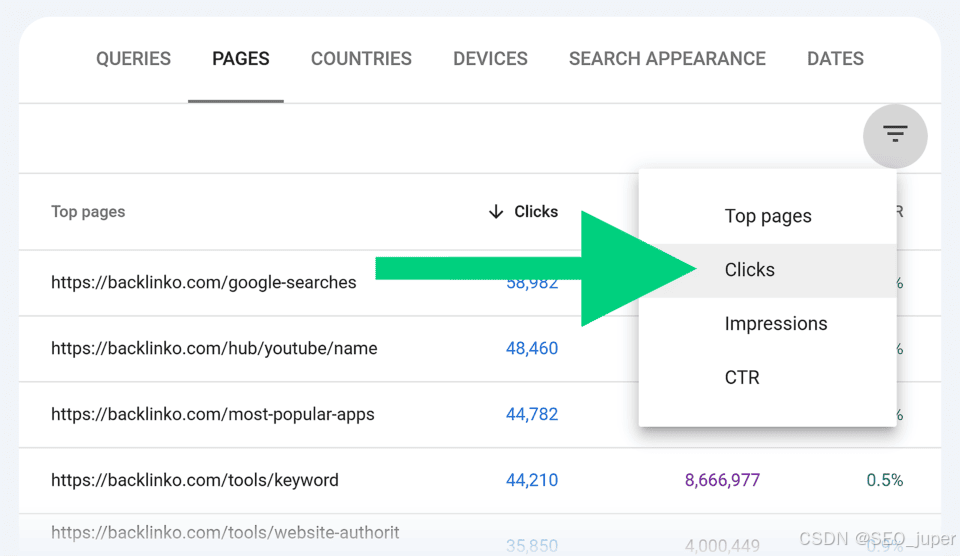Select CTR in the filter menu
Image resolution: width=960 pixels, height=556 pixels.
point(768,377)
